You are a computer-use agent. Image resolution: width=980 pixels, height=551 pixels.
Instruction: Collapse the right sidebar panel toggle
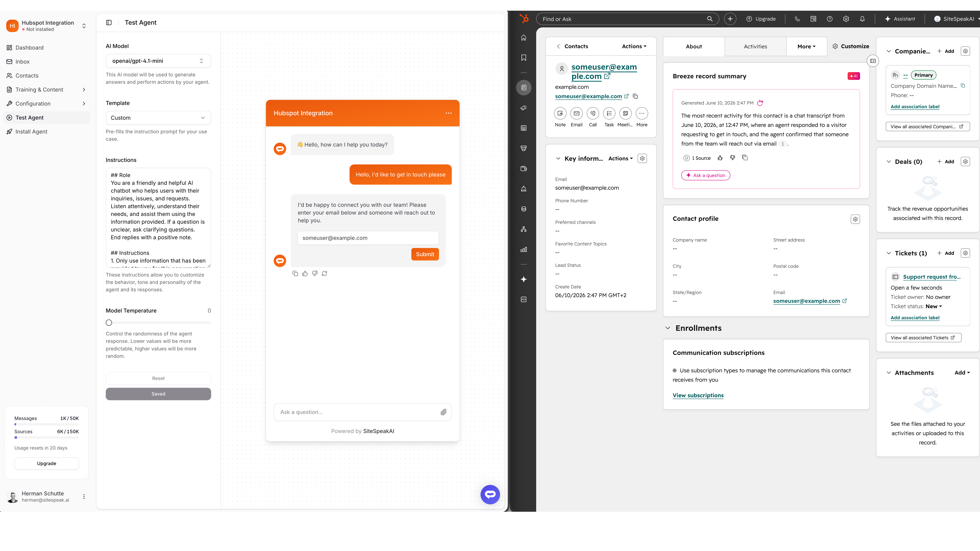[x=872, y=61]
